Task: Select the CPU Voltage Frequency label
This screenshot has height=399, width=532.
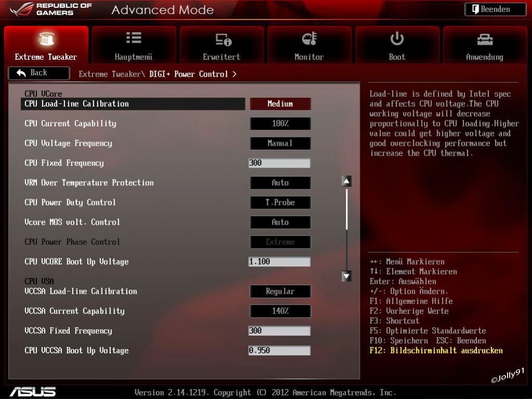Action: [68, 143]
